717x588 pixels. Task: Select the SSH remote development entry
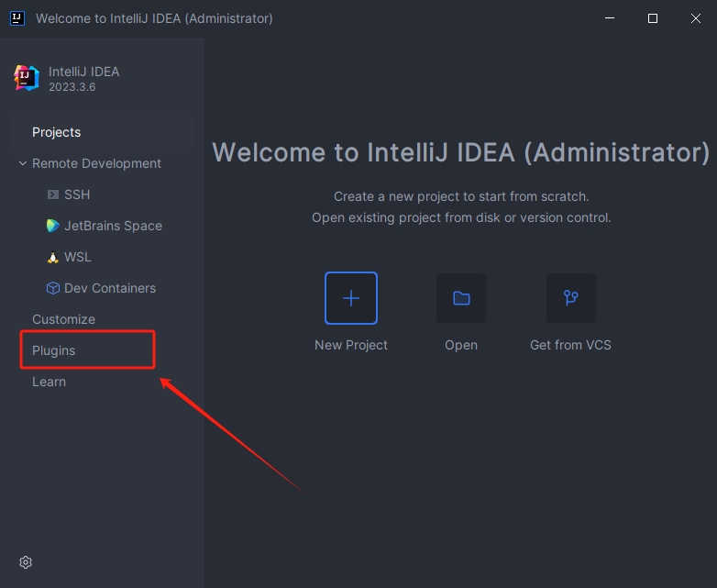coord(77,194)
